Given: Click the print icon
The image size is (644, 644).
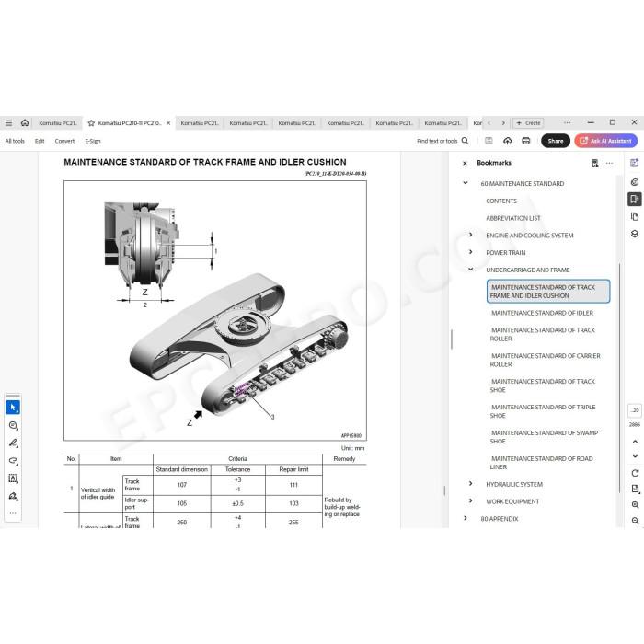Looking at the screenshot, I should pyautogui.click(x=526, y=141).
